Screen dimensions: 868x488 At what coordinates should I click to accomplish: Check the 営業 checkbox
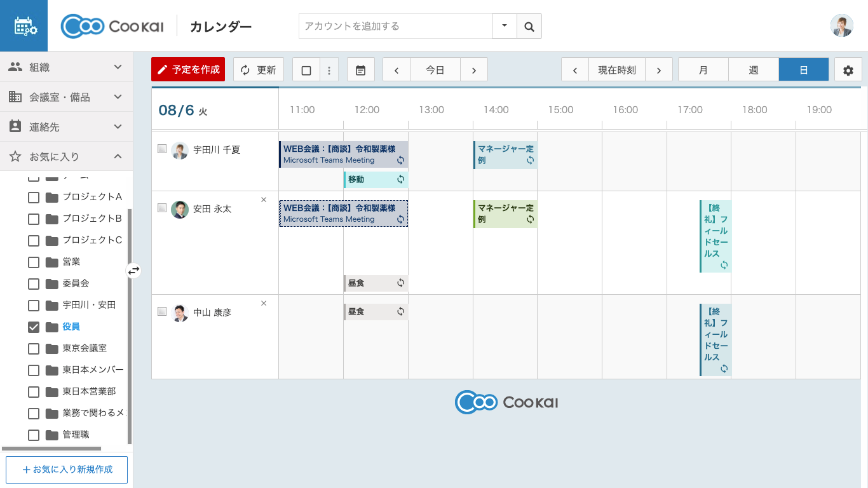[x=34, y=262]
